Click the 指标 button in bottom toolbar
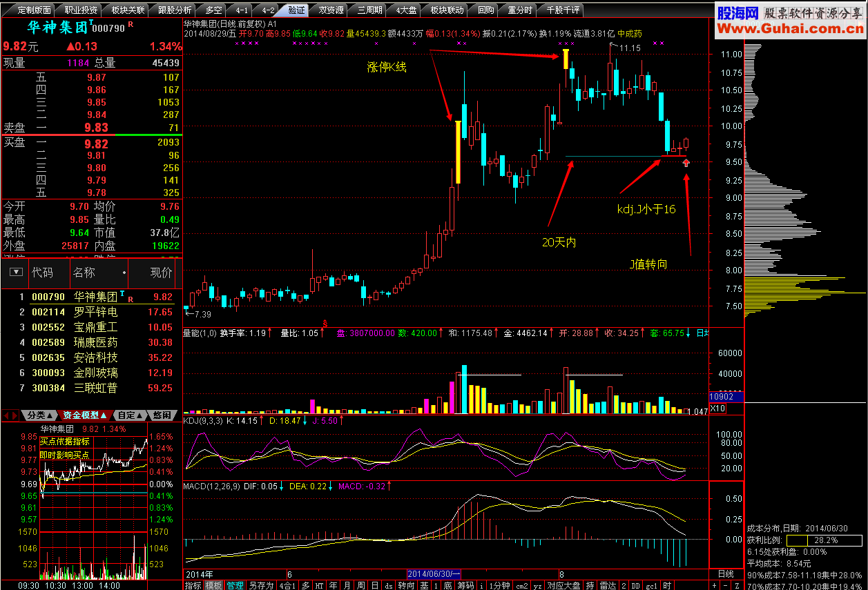This screenshot has width=868, height=590. pos(193,585)
